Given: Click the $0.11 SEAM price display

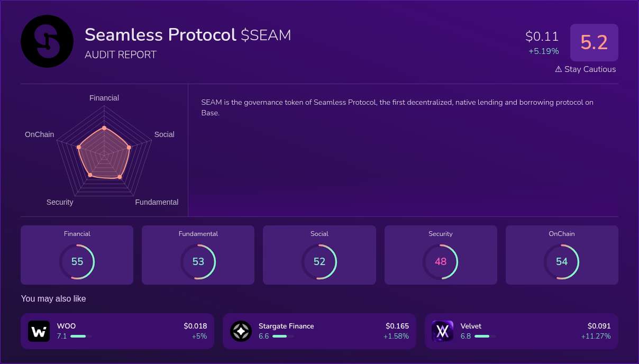Looking at the screenshot, I should click(x=541, y=36).
